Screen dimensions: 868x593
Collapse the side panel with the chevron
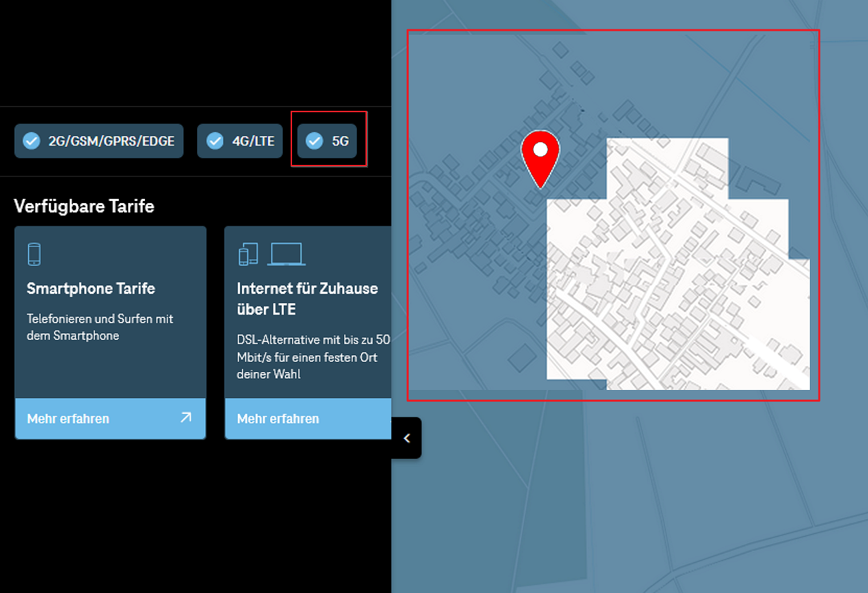pos(406,438)
